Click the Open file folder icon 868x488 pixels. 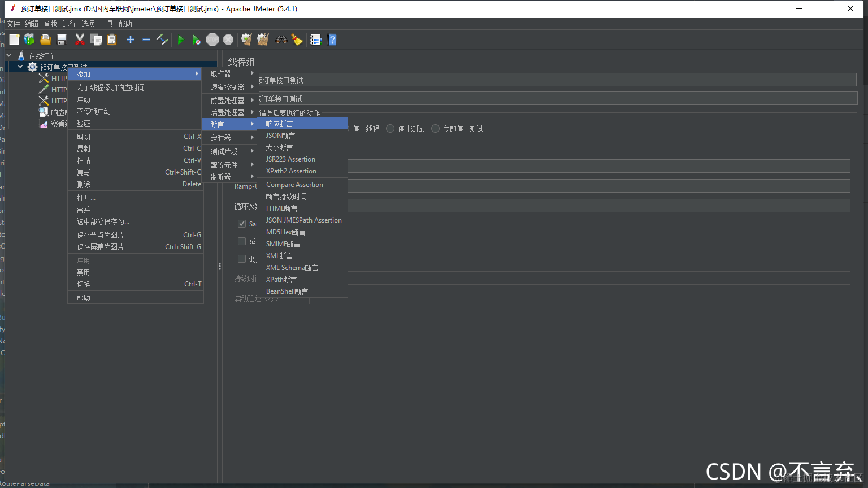coord(46,40)
